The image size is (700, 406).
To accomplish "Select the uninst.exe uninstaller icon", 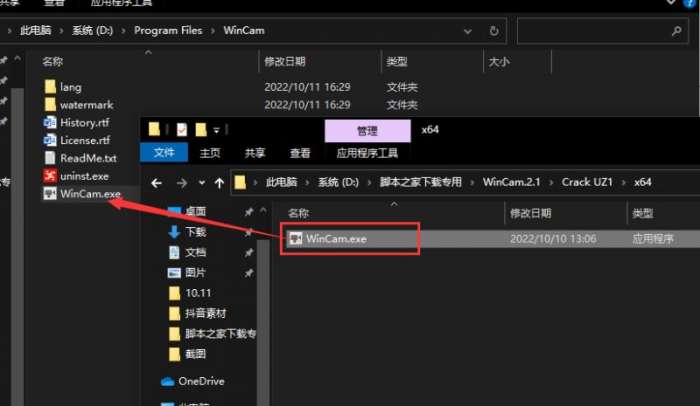I will pos(50,176).
